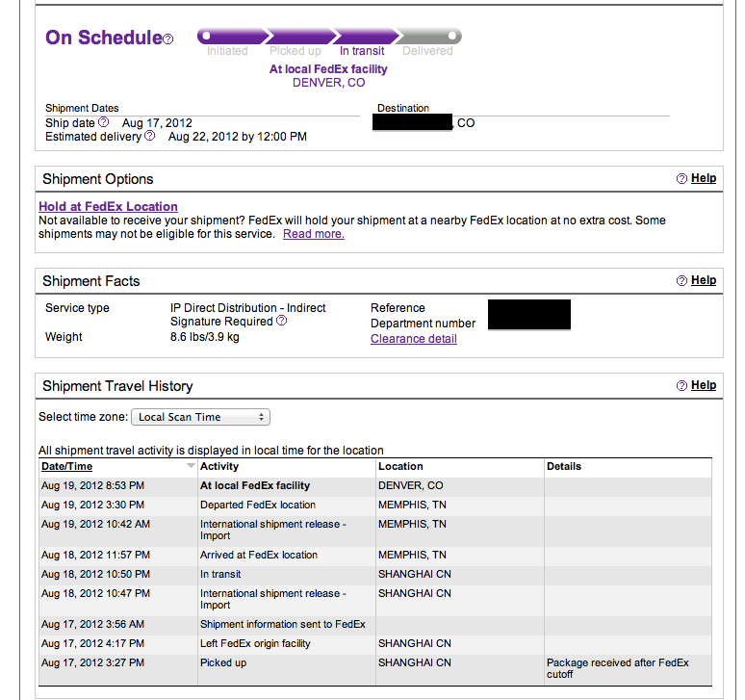The width and height of the screenshot is (745, 700).
Task: Click the 'Aug 18, 2012 10:50 PM' cell
Action: [x=117, y=574]
